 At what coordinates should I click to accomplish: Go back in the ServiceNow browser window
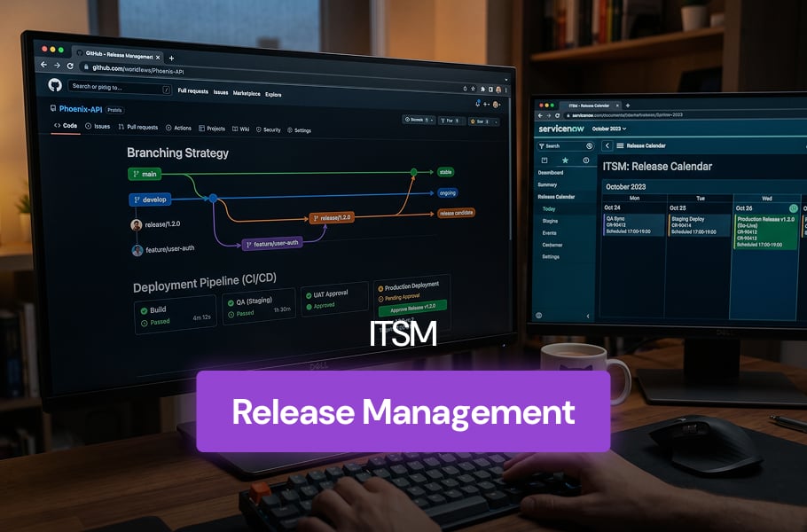[x=540, y=116]
